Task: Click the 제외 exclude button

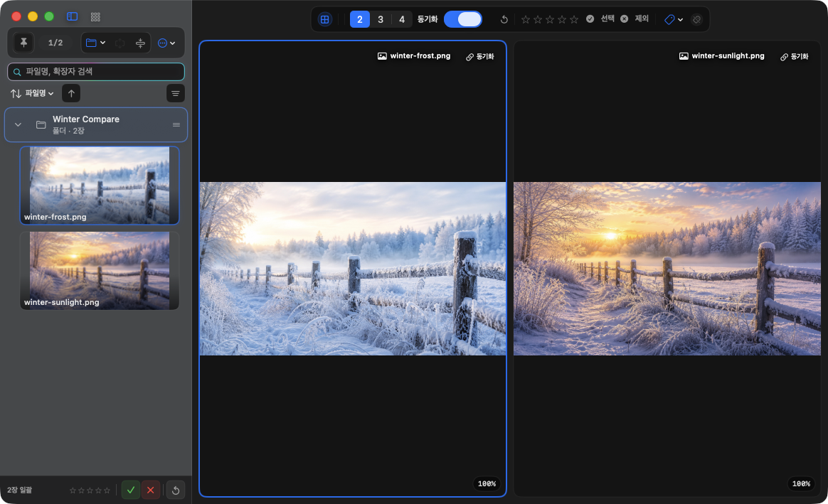Action: point(635,19)
